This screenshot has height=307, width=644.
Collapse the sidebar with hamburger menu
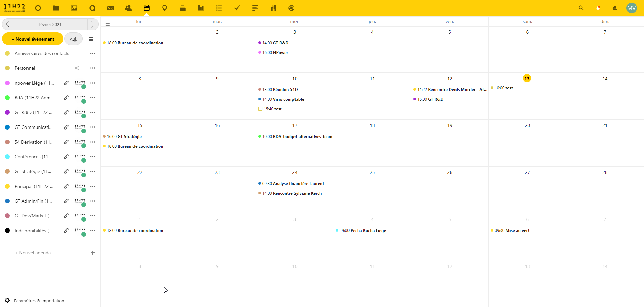[x=108, y=24]
